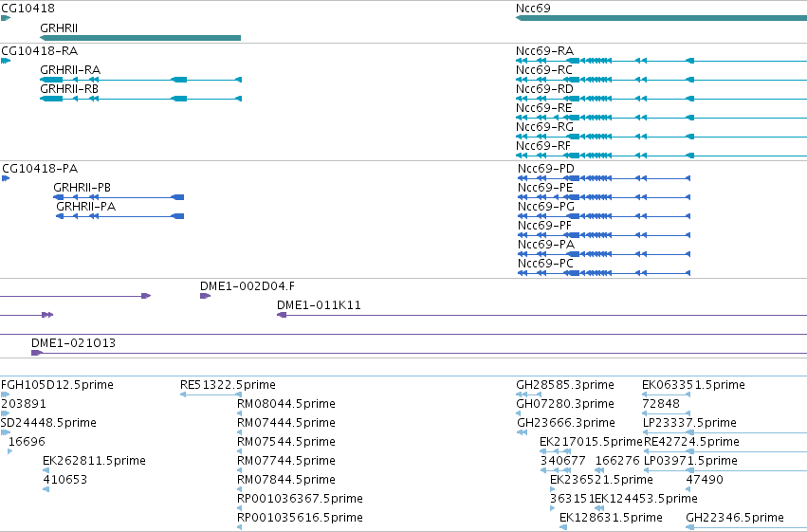Open the GH23666.3prime EST label
This screenshot has height=532, width=807.
pyautogui.click(x=566, y=424)
